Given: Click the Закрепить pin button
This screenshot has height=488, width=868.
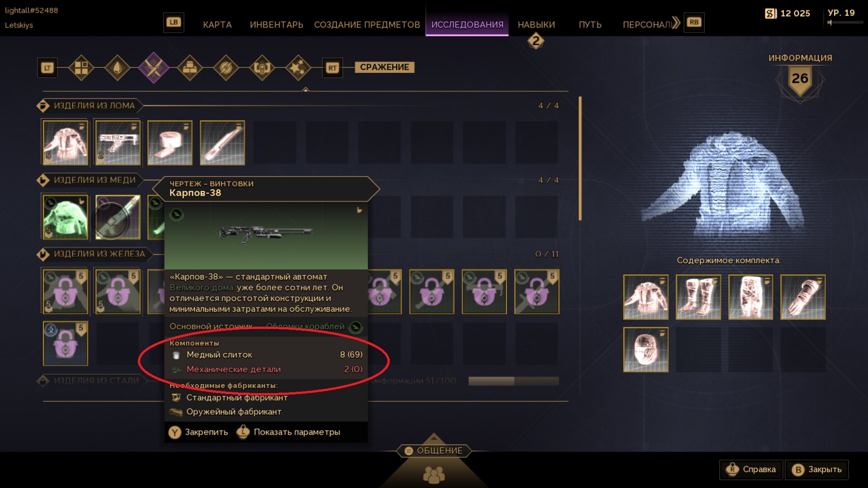Looking at the screenshot, I should [198, 432].
